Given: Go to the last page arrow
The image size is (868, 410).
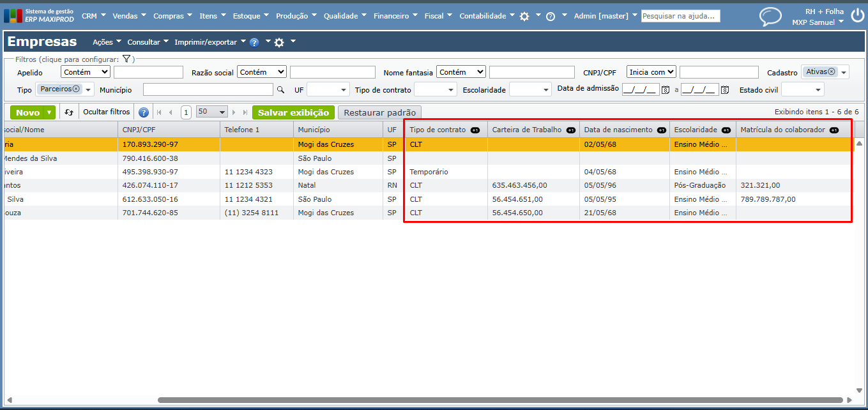Looking at the screenshot, I should click(245, 112).
